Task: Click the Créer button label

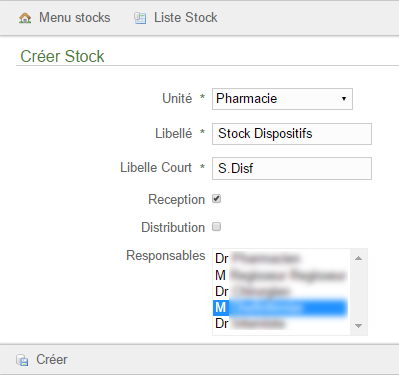Action: [52, 360]
